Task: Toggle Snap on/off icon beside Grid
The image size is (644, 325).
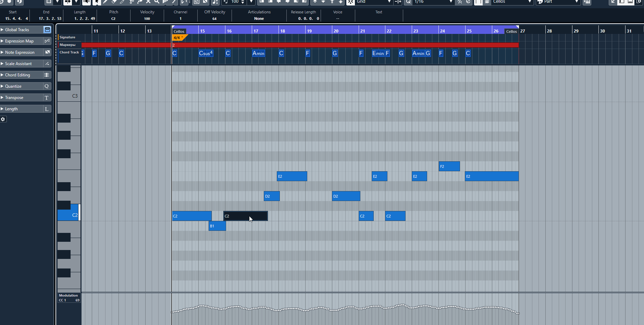Action: [350, 2]
